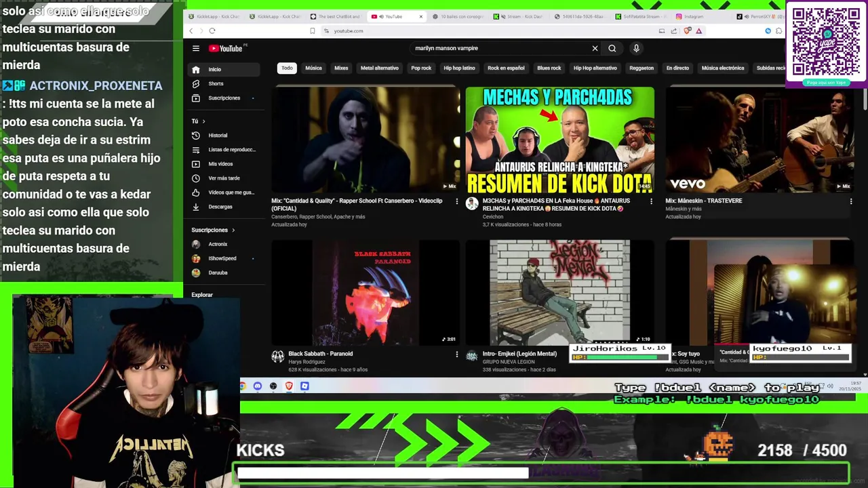The height and width of the screenshot is (488, 868).
Task: Select the Todo filter chip
Action: click(x=287, y=68)
